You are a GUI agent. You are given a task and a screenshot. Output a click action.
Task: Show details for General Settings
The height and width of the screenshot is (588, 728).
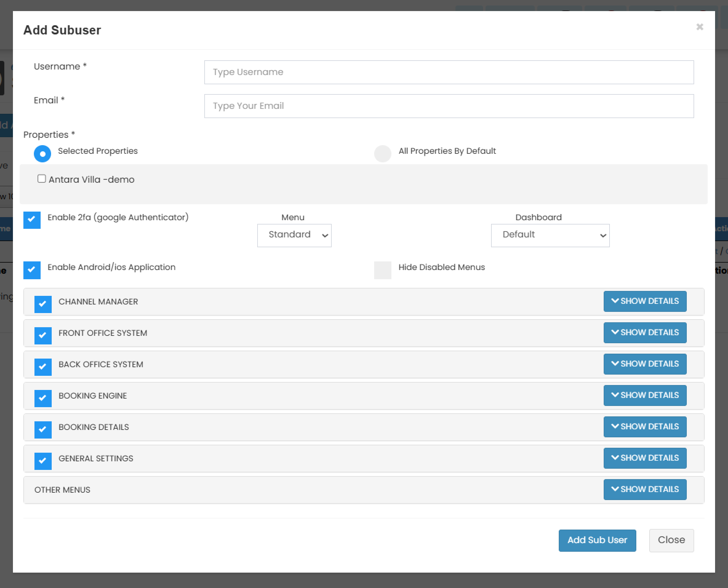pos(645,458)
